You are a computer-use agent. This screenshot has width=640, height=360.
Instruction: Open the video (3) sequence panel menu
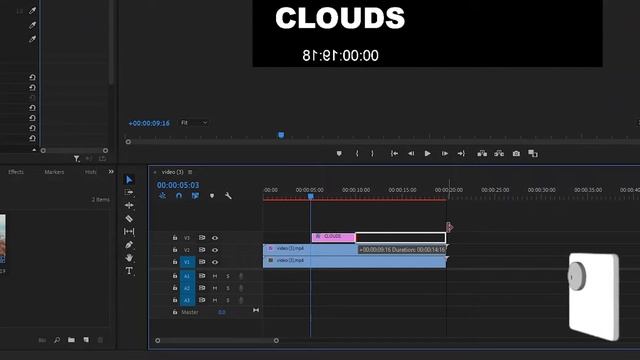point(190,172)
